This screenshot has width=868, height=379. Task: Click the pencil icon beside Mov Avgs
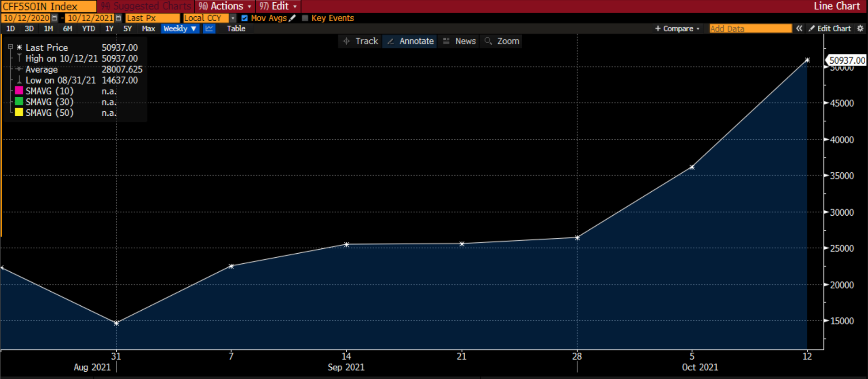[x=292, y=18]
